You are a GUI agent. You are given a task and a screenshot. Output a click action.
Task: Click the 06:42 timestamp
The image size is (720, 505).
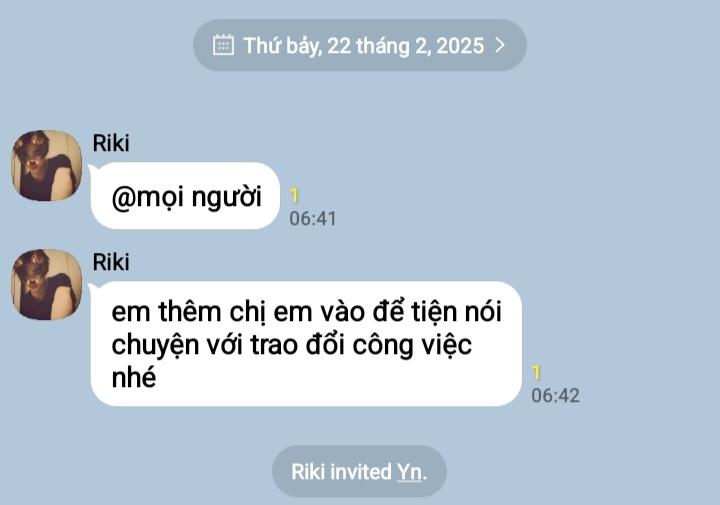coord(555,396)
